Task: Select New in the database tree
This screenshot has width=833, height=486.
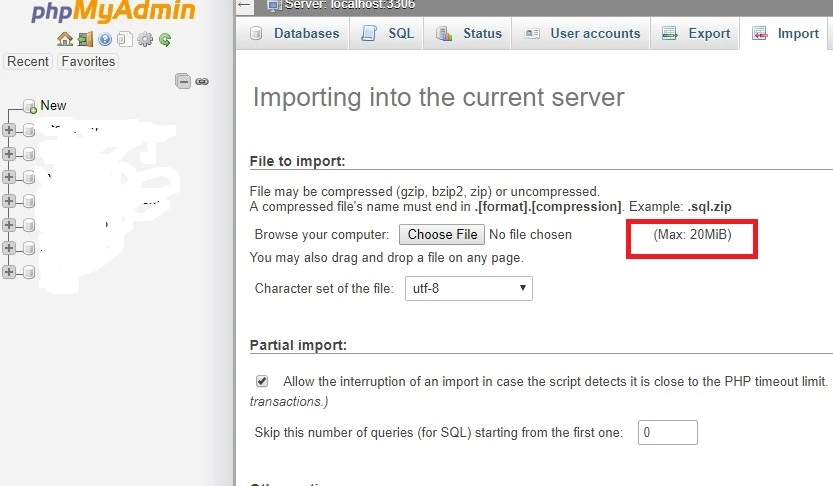Action: pos(53,106)
